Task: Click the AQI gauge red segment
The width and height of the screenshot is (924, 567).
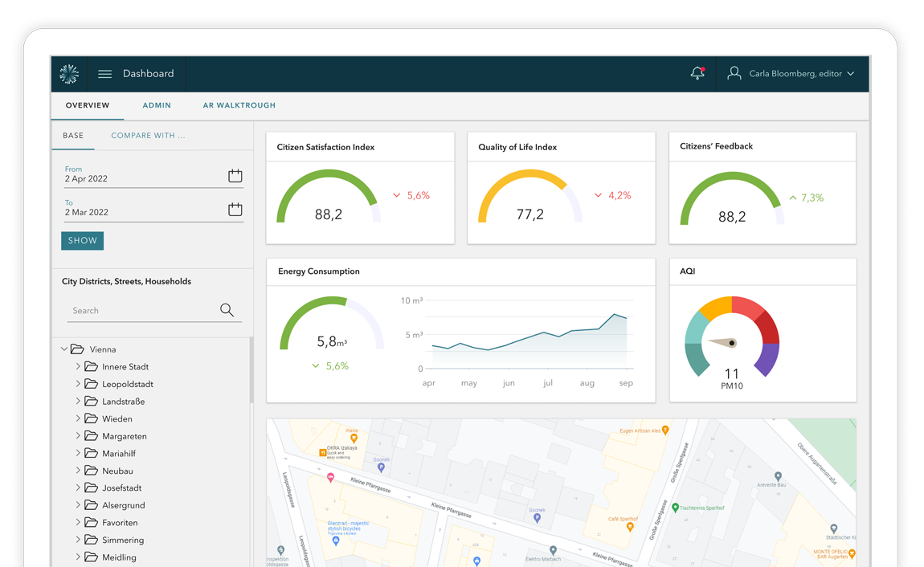Action: 748,308
